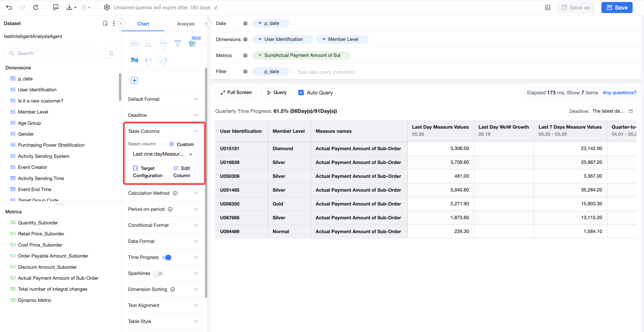Open the Any questions? link

tap(619, 92)
